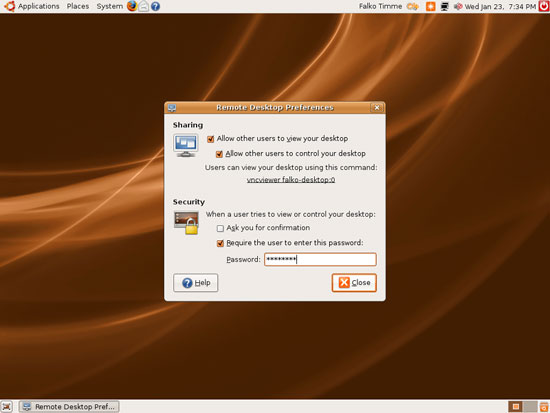Toggle Allow other users to view your desktop
The image size is (550, 413).
tap(210, 139)
